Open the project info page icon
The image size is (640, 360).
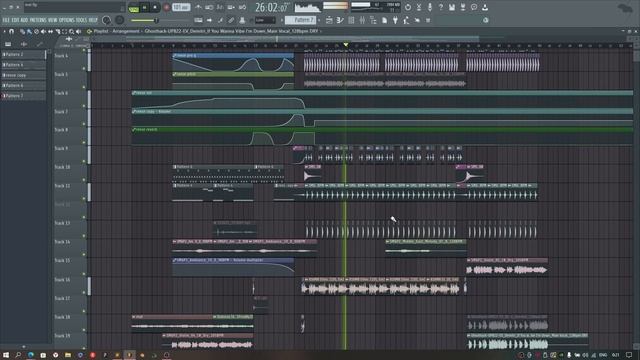pyautogui.click(x=384, y=20)
